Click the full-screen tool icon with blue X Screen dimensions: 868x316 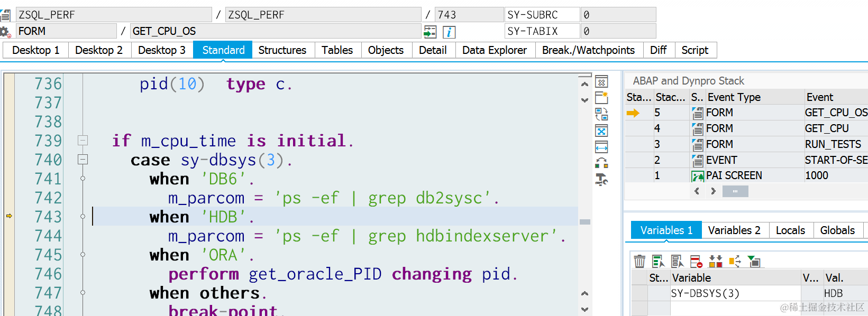tap(601, 131)
